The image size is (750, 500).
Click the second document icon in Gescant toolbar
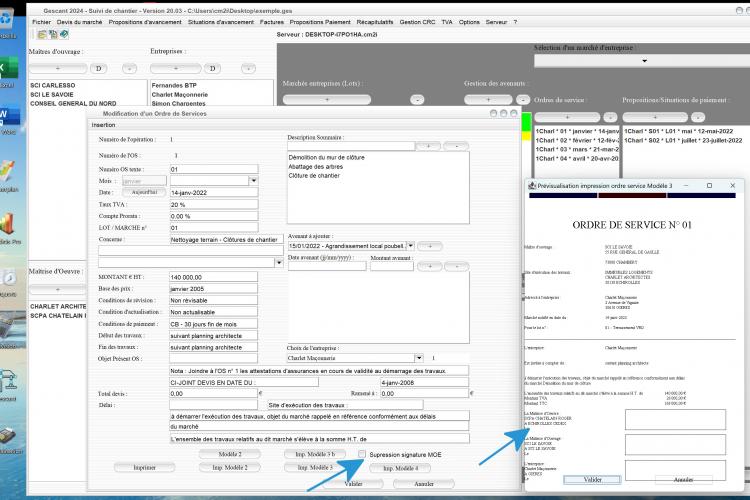(53, 34)
